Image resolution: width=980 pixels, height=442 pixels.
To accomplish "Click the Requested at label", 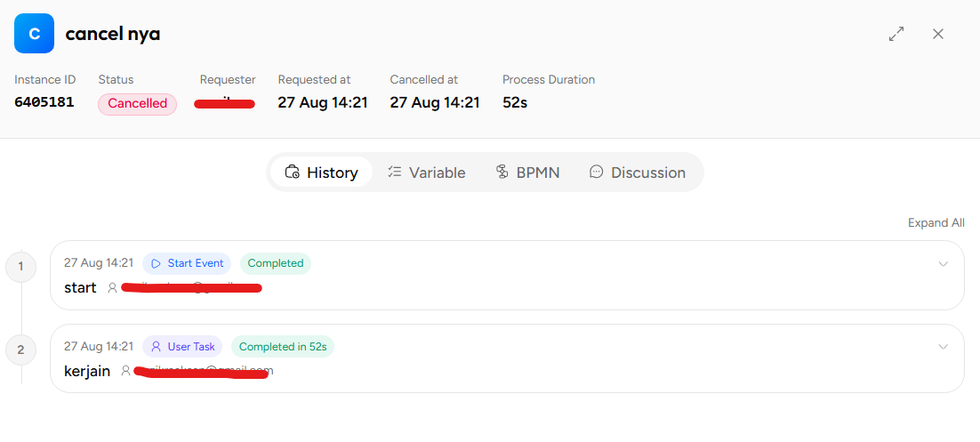I will click(315, 80).
